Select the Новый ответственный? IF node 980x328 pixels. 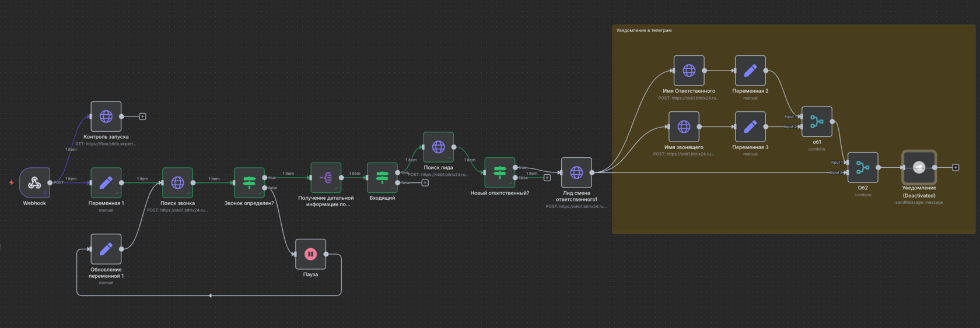point(500,172)
